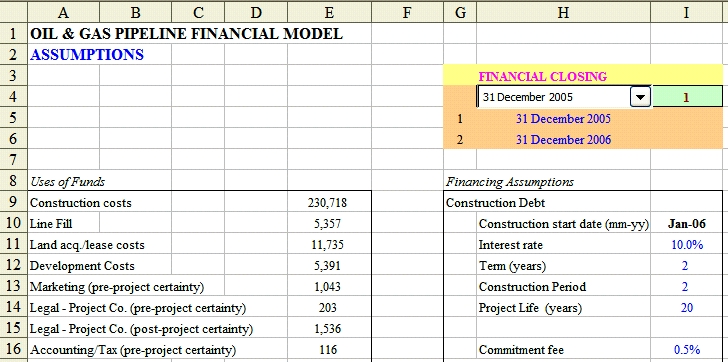Click the 'Financing Assumptions' label
This screenshot has height=362, width=728.
coord(510,182)
